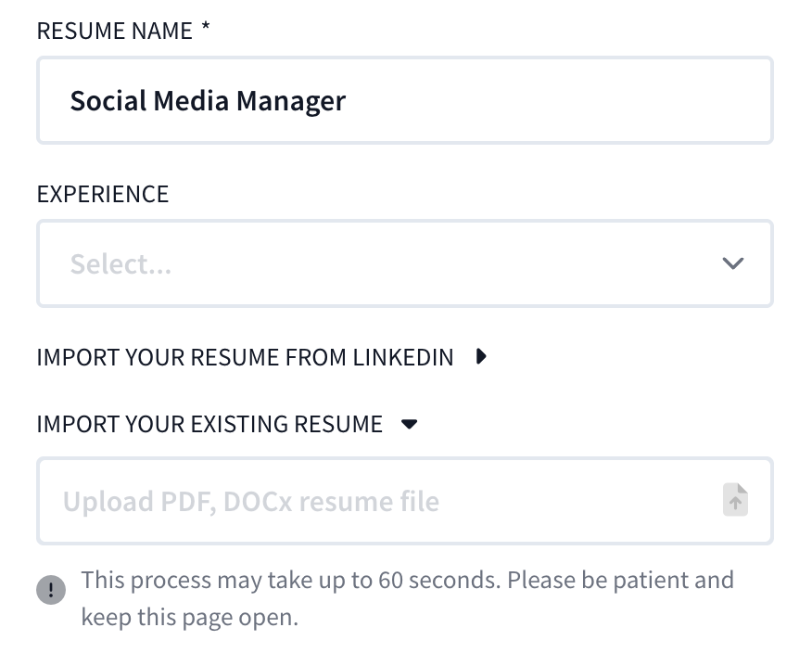Click the Resume Name label
This screenshot has width=812, height=666.
(x=116, y=31)
